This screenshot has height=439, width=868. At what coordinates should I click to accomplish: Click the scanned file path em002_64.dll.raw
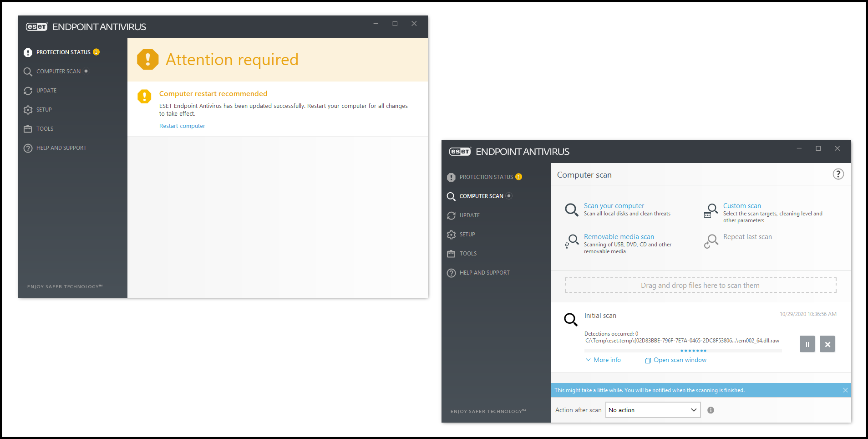click(682, 341)
